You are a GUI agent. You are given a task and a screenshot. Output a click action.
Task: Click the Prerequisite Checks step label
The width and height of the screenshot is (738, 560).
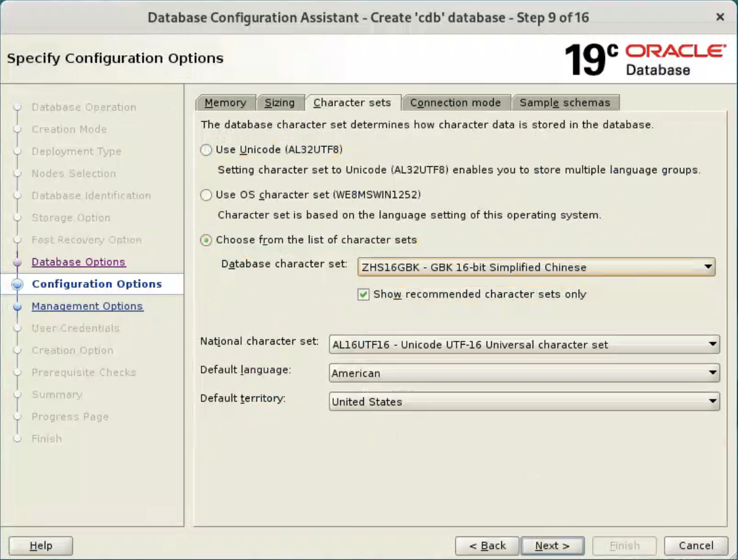pyautogui.click(x=84, y=372)
